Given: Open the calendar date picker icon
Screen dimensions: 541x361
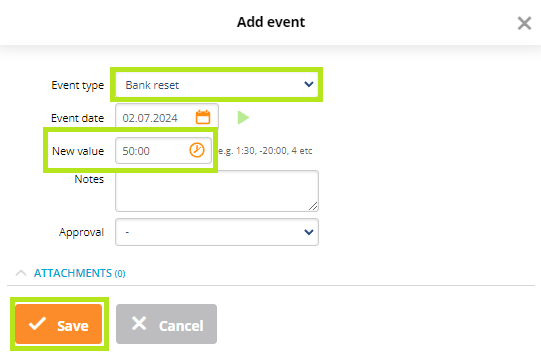Looking at the screenshot, I should [x=203, y=117].
